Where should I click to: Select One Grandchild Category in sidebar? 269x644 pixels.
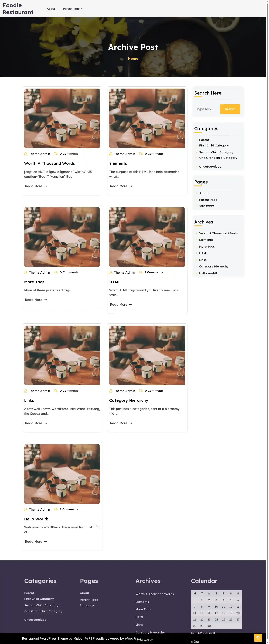pos(218,157)
